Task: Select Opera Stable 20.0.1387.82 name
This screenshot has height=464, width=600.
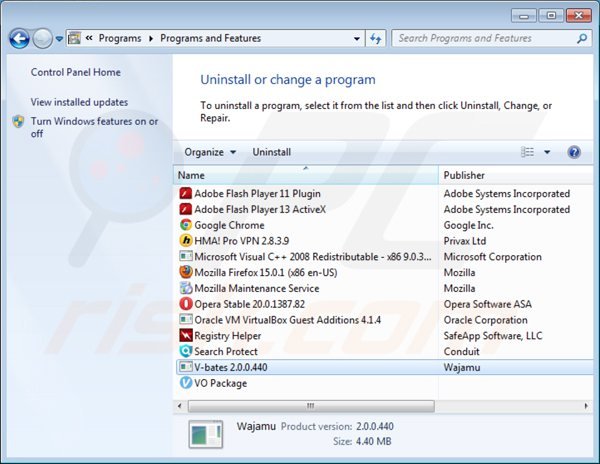Action: point(249,304)
